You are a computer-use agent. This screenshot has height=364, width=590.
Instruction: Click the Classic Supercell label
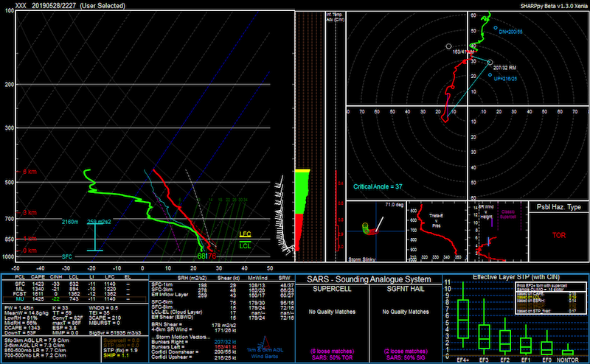pos(507,214)
